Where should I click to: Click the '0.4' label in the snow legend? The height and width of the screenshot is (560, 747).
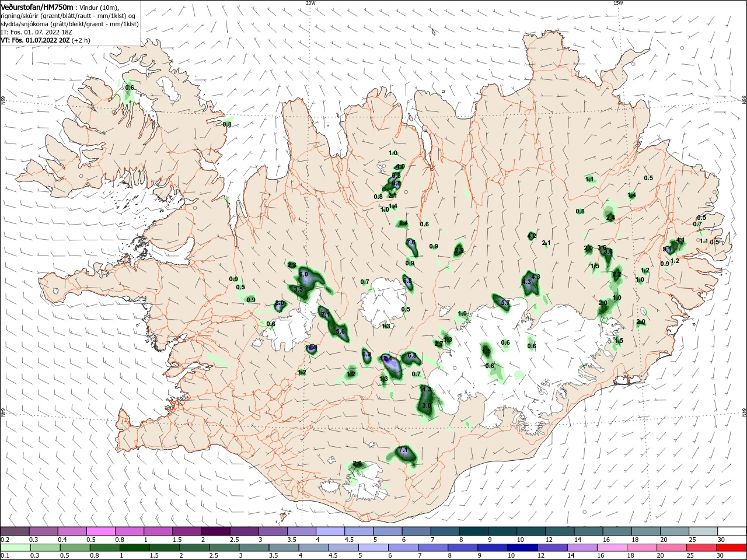(x=62, y=540)
